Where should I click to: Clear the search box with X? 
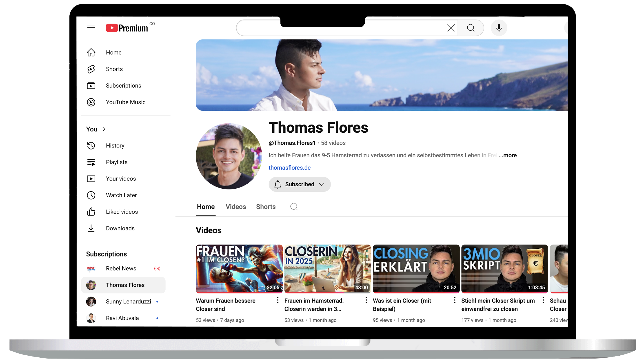(x=451, y=28)
